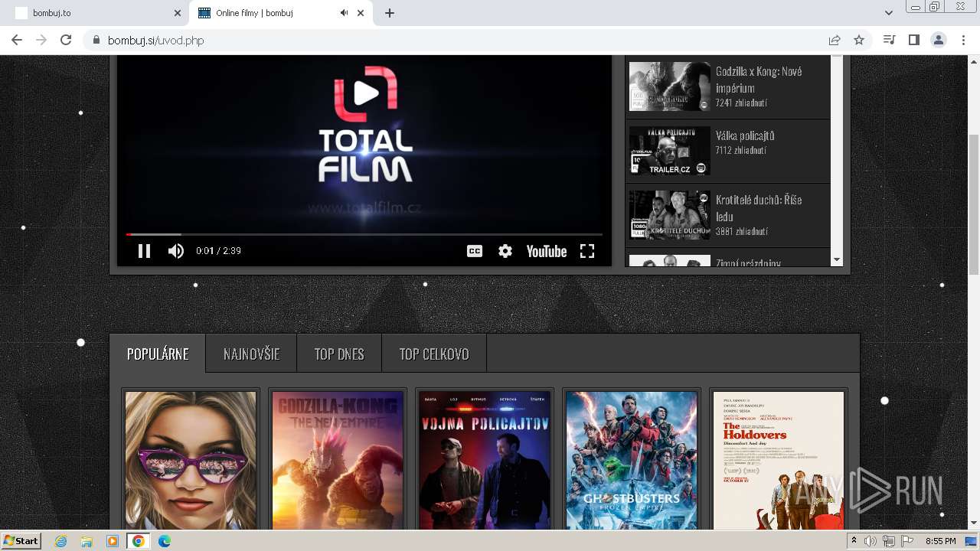Open video on YouTube via logo
The height and width of the screenshot is (551, 980).
click(547, 251)
